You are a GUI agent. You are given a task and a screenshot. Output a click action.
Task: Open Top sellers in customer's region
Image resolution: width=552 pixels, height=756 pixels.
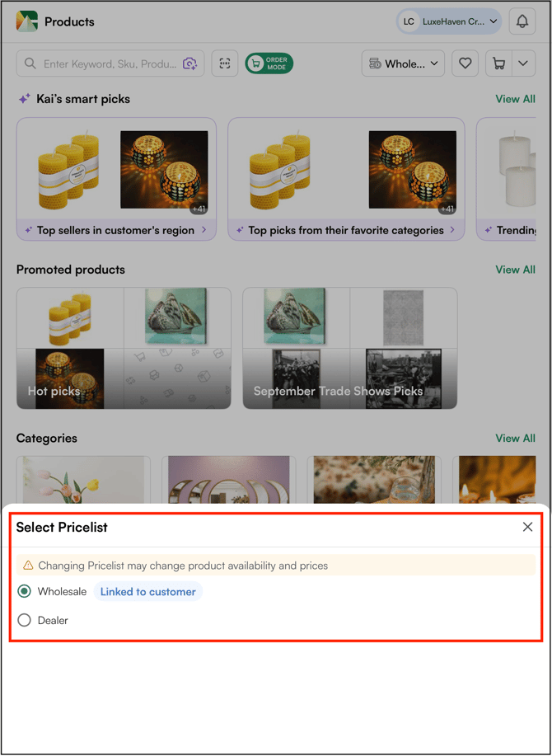116,231
